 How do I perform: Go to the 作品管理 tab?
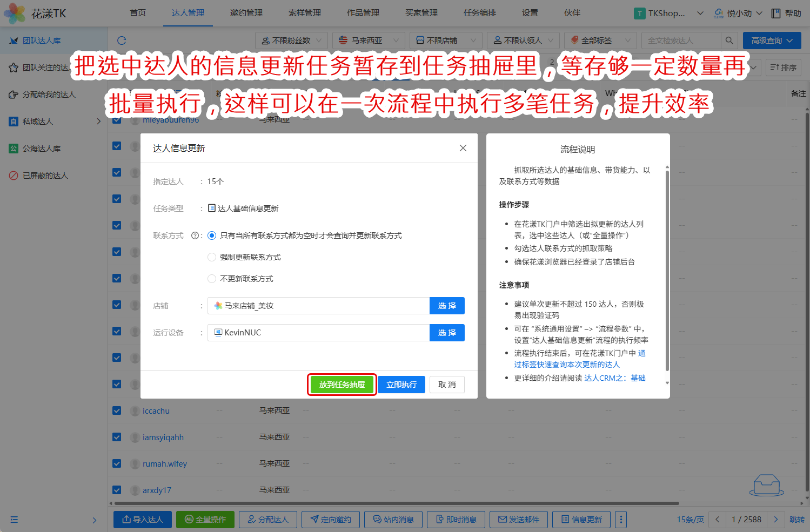click(x=363, y=13)
